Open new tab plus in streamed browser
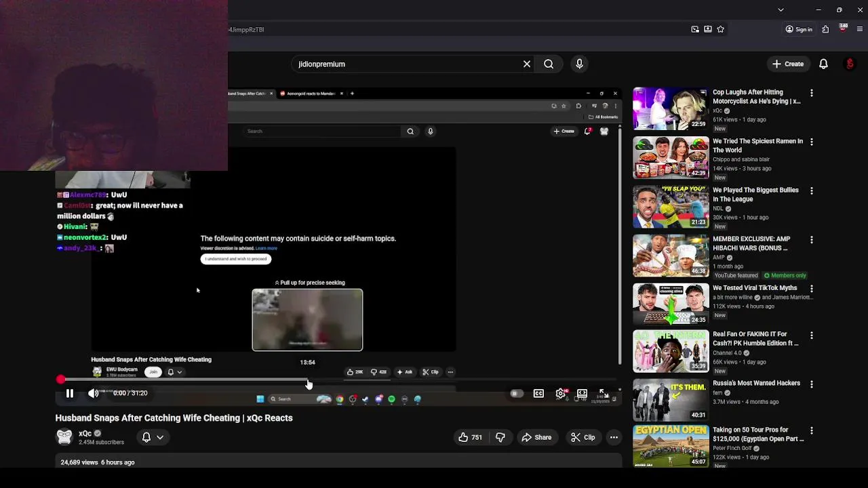Screen dimensions: 868x488 click(x=352, y=94)
